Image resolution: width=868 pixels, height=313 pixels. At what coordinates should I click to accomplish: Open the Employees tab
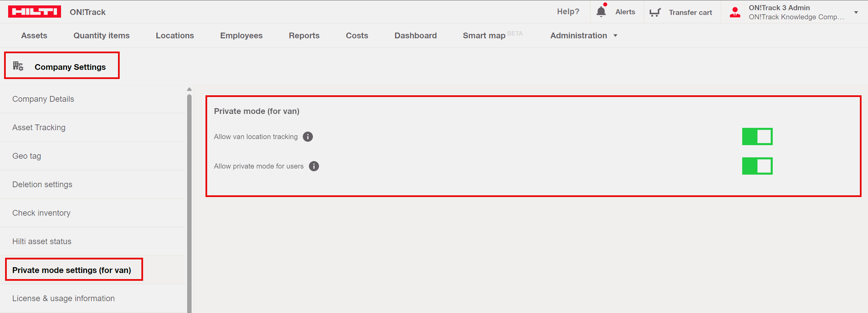click(241, 36)
